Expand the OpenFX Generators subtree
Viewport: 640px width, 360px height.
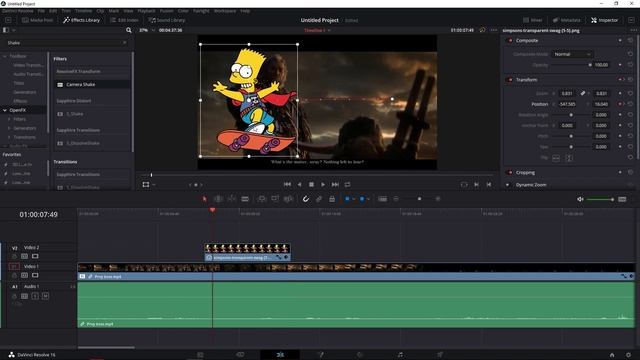(x=9, y=128)
